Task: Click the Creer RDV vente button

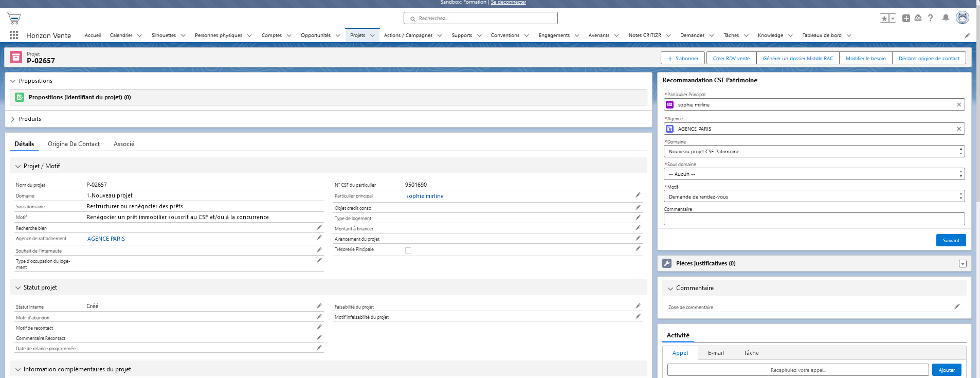Action: click(731, 59)
